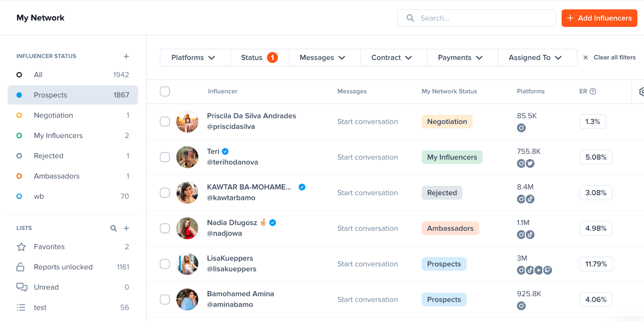Check the row checkbox for Priscila Da Silva Andrades

(165, 121)
